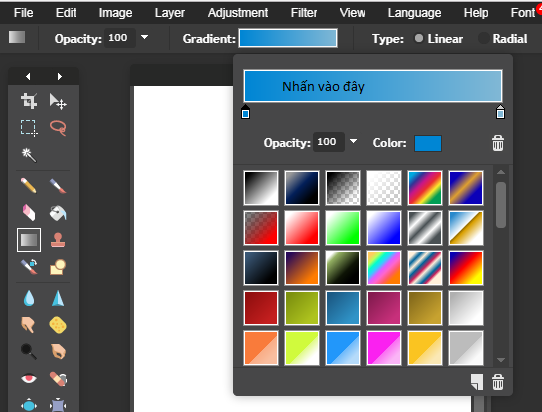Image resolution: width=542 pixels, height=412 pixels.
Task: Choose the rainbow spectrum gradient preset
Action: tap(425, 188)
